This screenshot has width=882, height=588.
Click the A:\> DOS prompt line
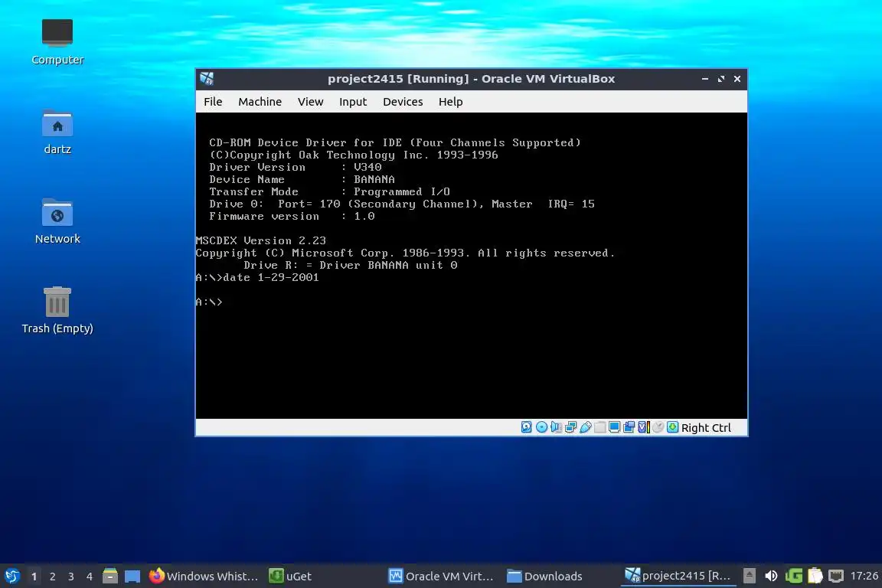209,302
